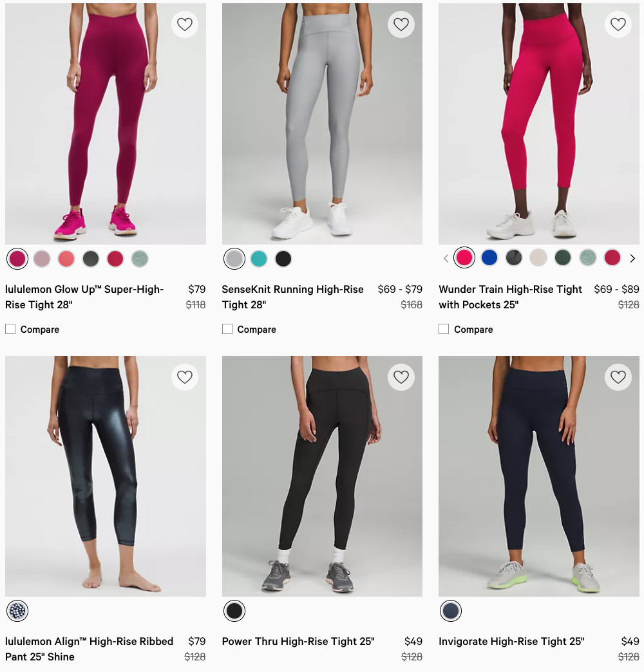Viewport: 644px width, 672px height.
Task: Show next Wunder Train color swatches
Action: click(632, 258)
